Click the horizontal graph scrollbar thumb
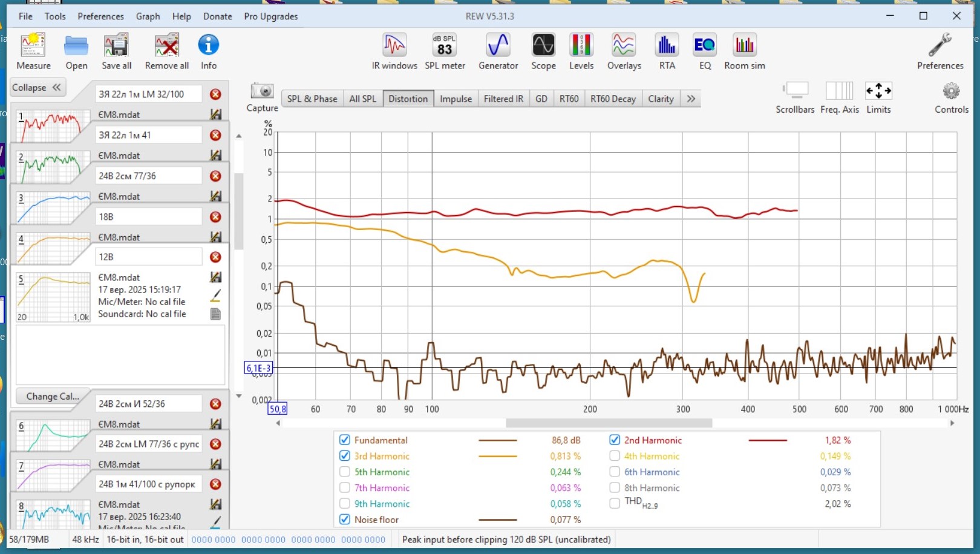Image resolution: width=980 pixels, height=554 pixels. point(609,423)
